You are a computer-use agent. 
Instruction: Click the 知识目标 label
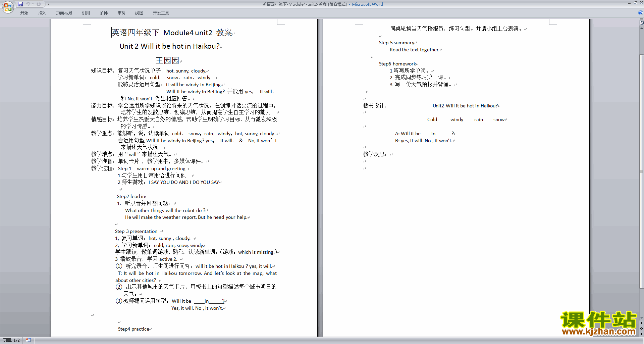click(102, 71)
